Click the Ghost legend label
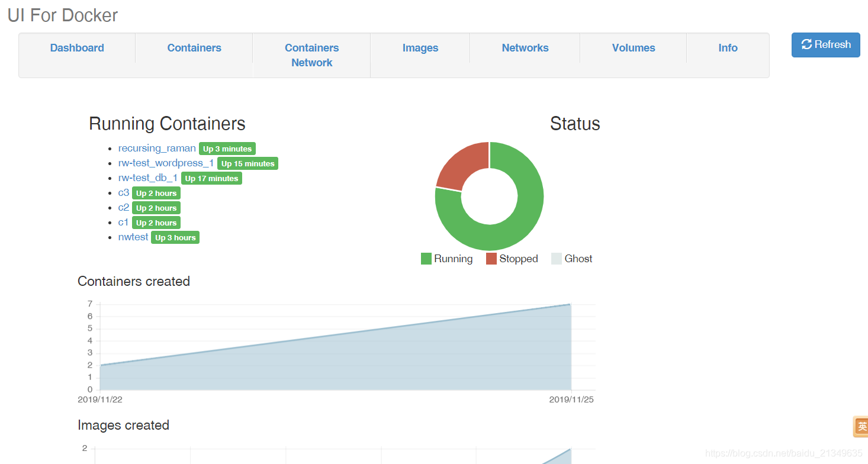868x464 pixels. click(x=578, y=259)
